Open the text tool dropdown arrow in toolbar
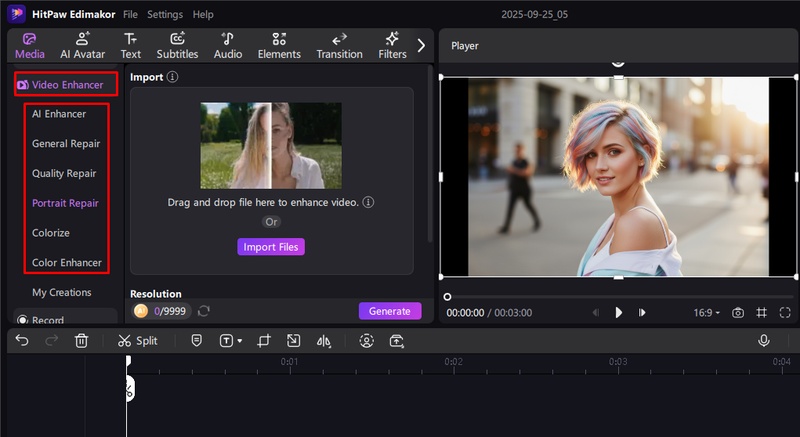The height and width of the screenshot is (437, 800). click(x=239, y=341)
